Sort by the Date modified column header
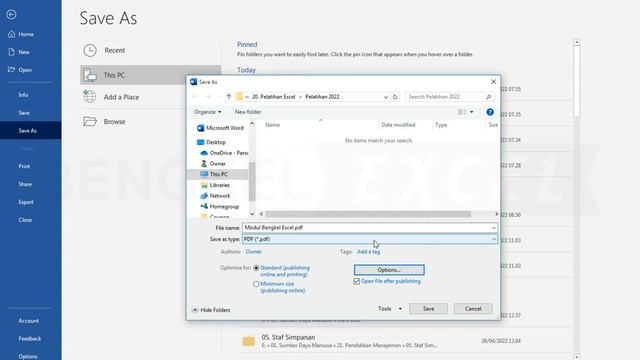 coord(398,125)
